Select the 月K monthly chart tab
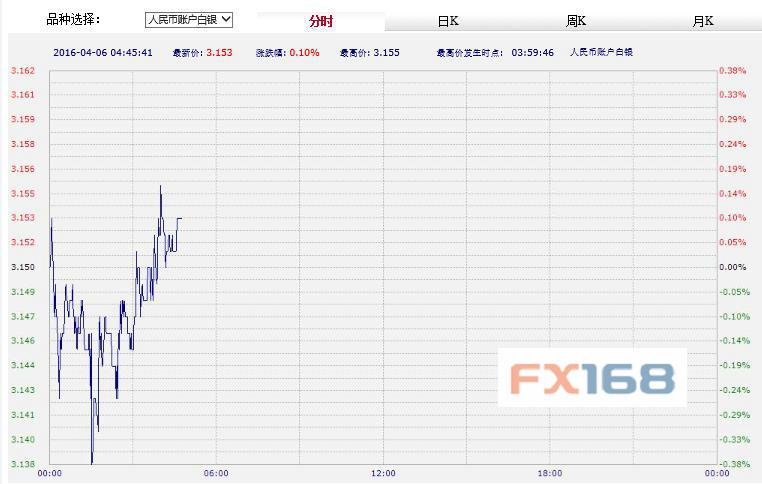The image size is (762, 484). [703, 21]
